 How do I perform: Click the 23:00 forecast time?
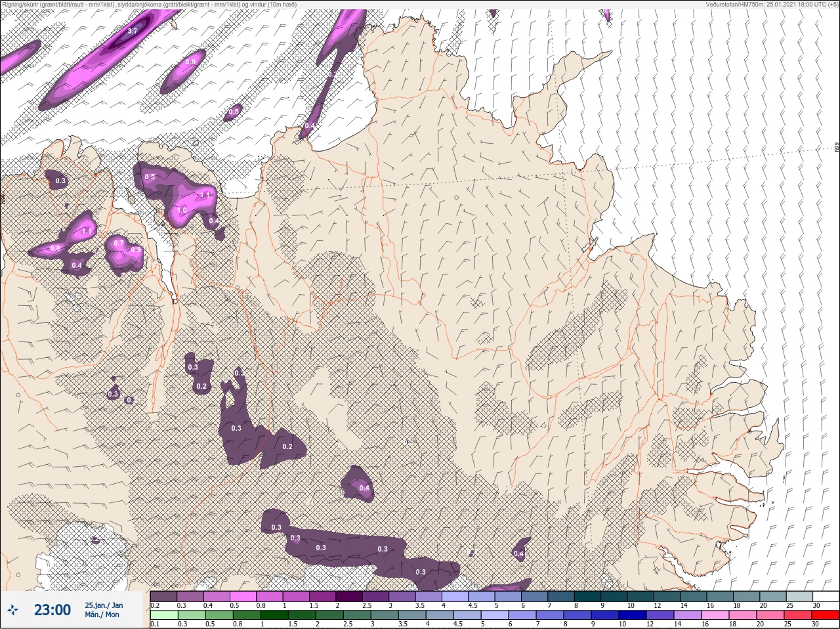(x=52, y=610)
